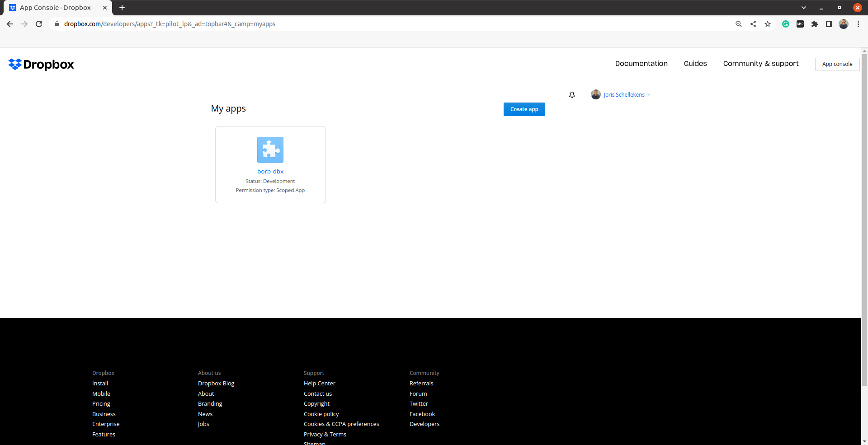The image size is (868, 445).
Task: Open the Copyright footer link
Action: [x=316, y=404]
